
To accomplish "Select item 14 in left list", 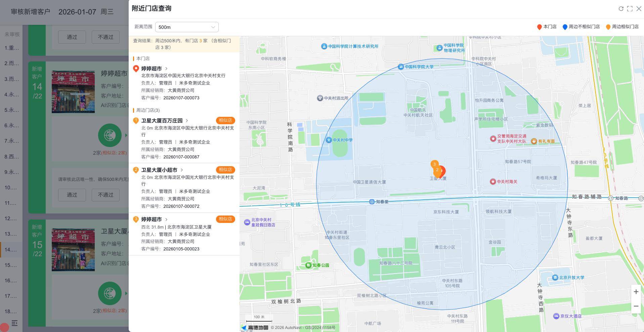I will point(11,250).
